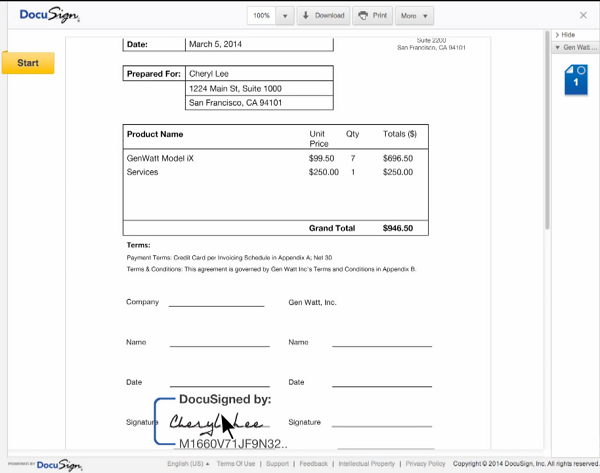The image size is (600, 473).
Task: Print the document
Action: pos(372,16)
